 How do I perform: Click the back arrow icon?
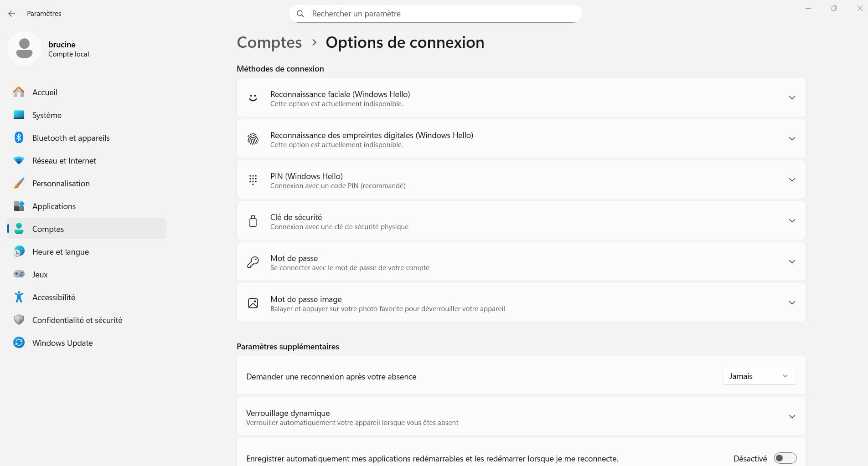12,14
